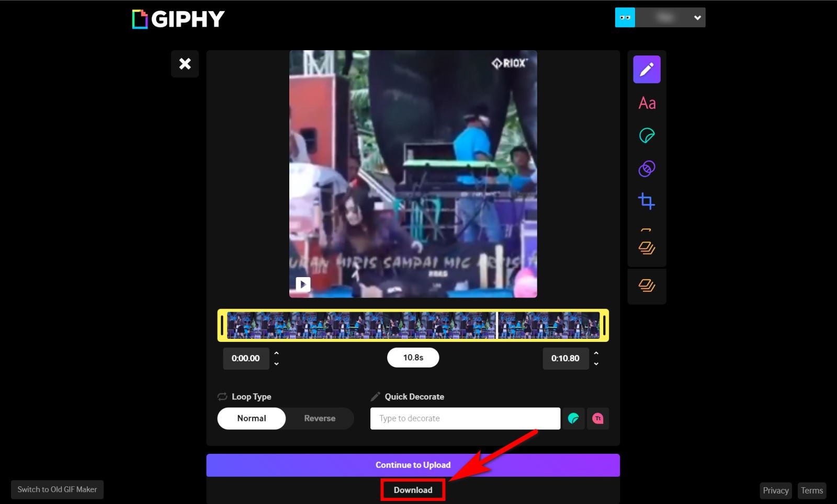The width and height of the screenshot is (837, 504).
Task: Expand the account dropdown arrow
Action: click(x=697, y=18)
